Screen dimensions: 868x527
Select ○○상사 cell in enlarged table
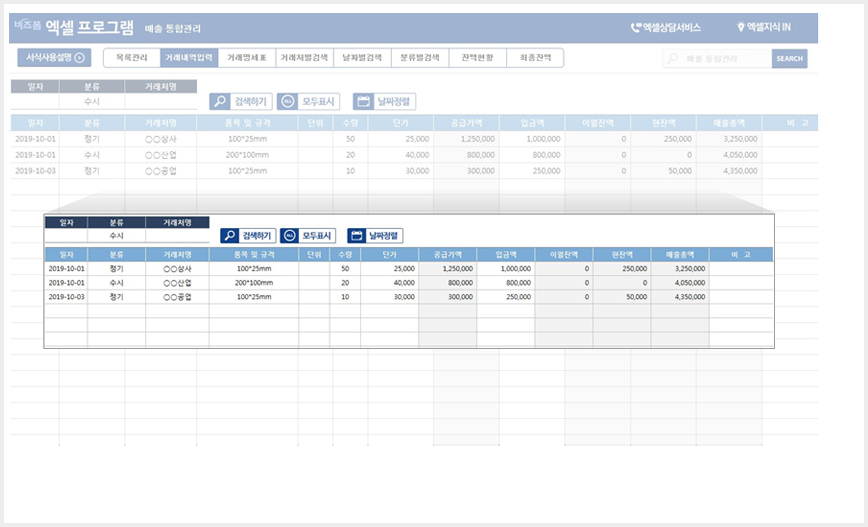[x=177, y=268]
